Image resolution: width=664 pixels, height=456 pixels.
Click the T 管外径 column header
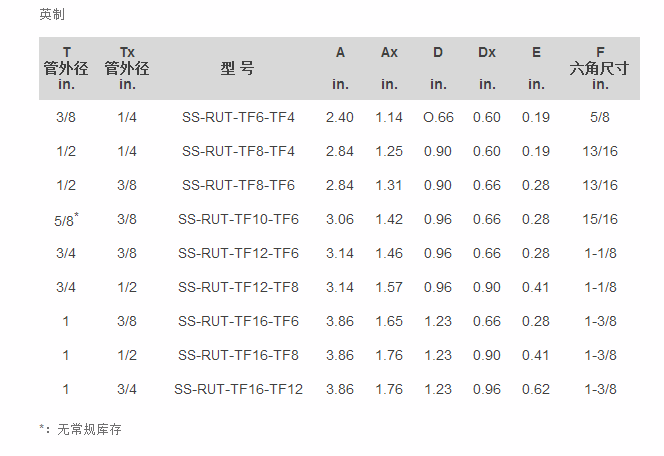pos(66,68)
